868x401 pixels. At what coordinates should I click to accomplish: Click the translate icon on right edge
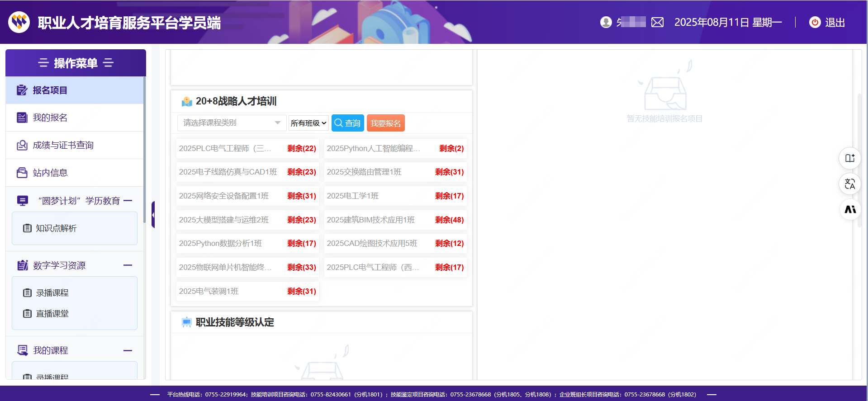pos(850,184)
